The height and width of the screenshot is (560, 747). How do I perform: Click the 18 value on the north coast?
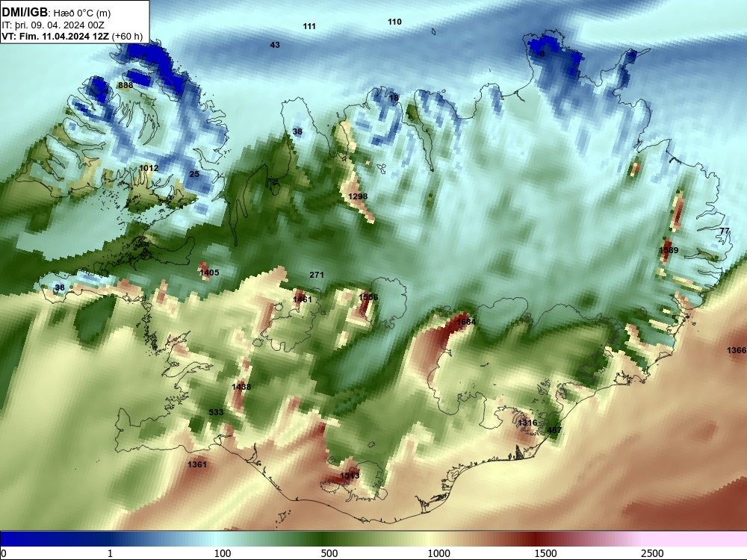coord(394,98)
